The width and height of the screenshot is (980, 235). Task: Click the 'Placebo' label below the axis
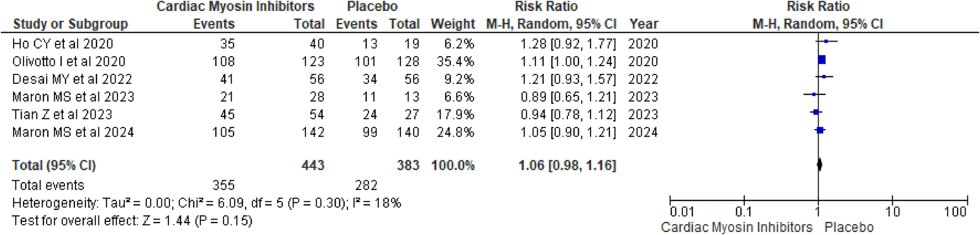(x=849, y=227)
